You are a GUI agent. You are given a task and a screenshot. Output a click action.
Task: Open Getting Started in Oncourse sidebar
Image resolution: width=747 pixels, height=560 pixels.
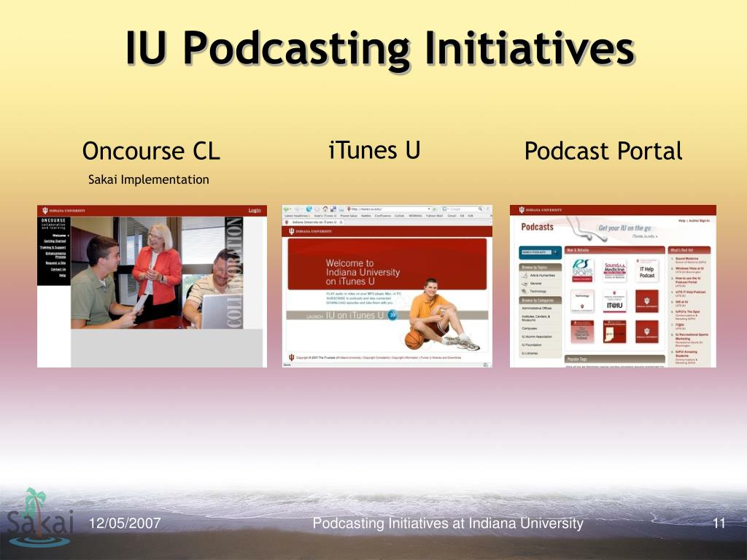point(55,241)
